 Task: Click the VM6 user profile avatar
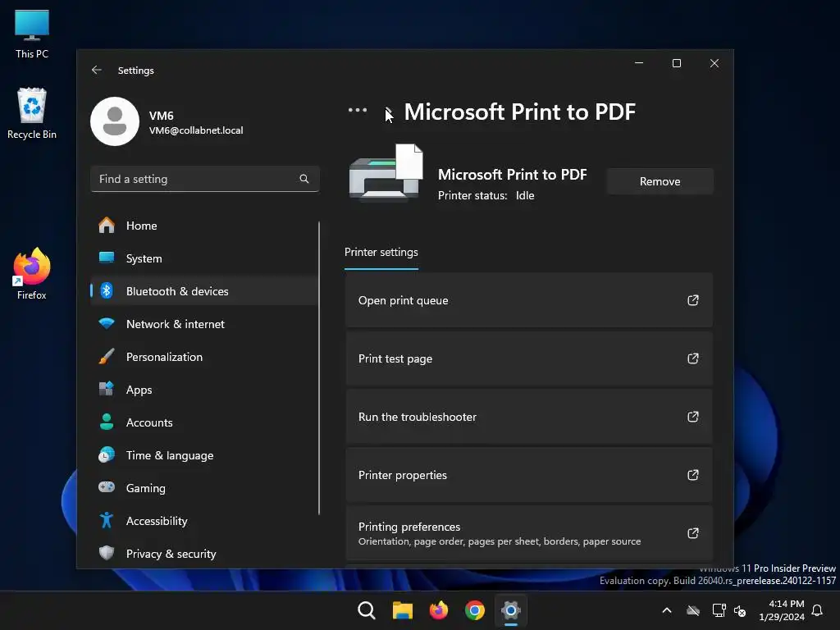coord(115,121)
